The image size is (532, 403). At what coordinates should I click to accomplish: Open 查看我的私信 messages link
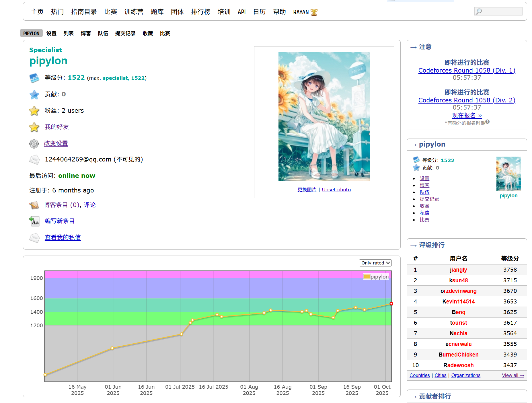63,237
